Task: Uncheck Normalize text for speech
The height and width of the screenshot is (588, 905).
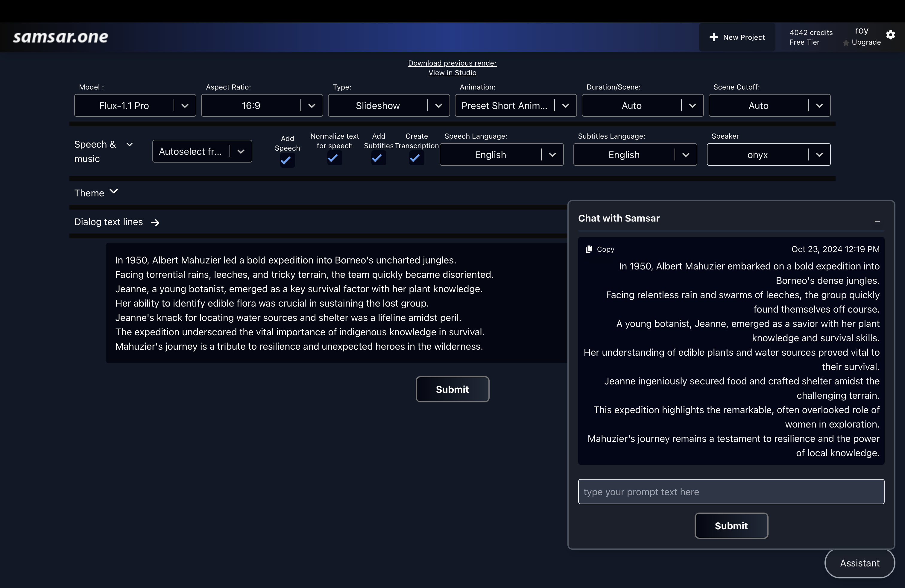Action: click(x=334, y=158)
